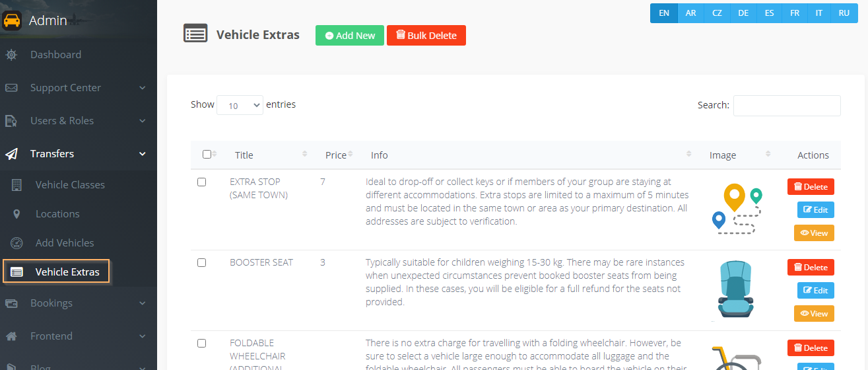Tick the select-all checkbox in table header
Viewport: 868px width, 370px height.
tap(207, 155)
